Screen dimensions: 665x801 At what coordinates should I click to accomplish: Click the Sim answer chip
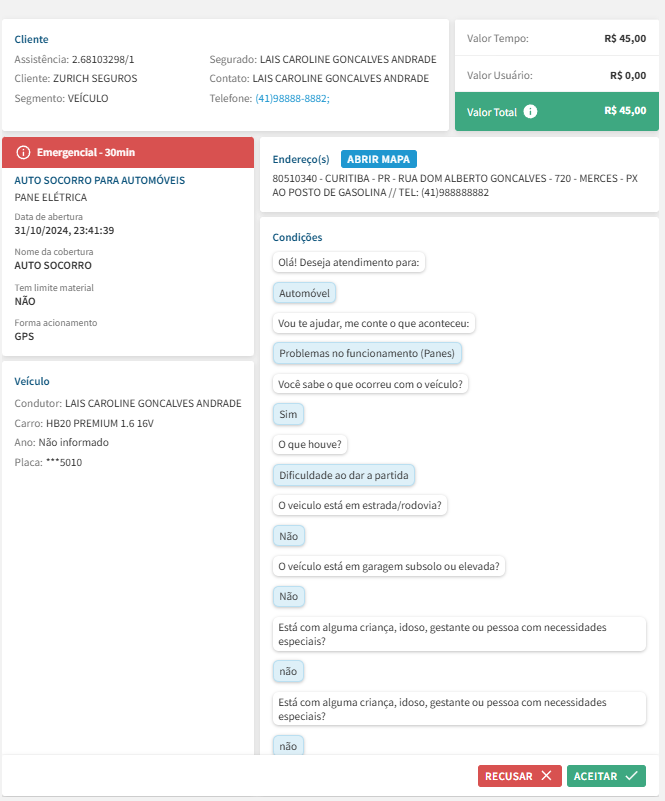tap(288, 414)
